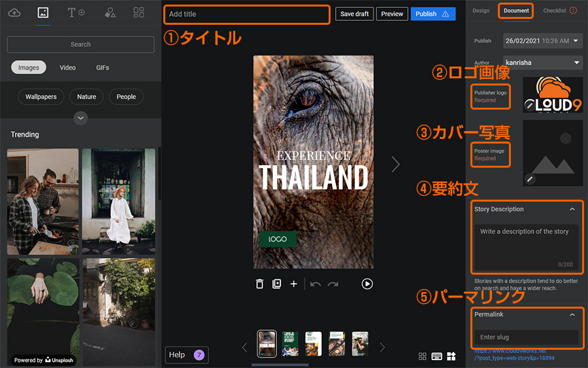
Task: Open the upload media tab icon
Action: [14, 13]
